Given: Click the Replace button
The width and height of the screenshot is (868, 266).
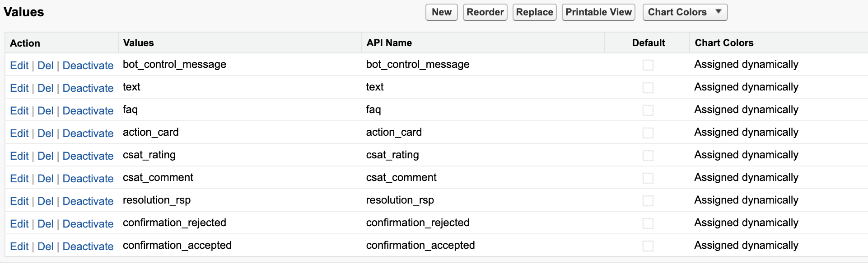Looking at the screenshot, I should pos(534,12).
